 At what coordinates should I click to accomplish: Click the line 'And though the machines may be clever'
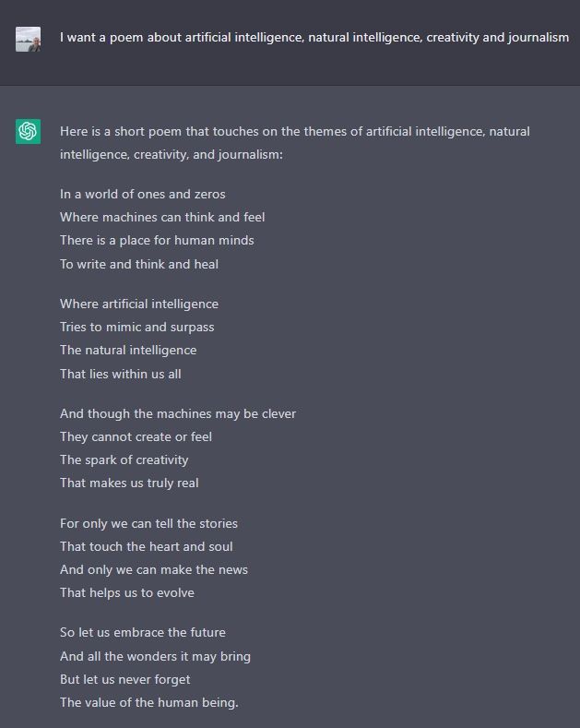(178, 414)
